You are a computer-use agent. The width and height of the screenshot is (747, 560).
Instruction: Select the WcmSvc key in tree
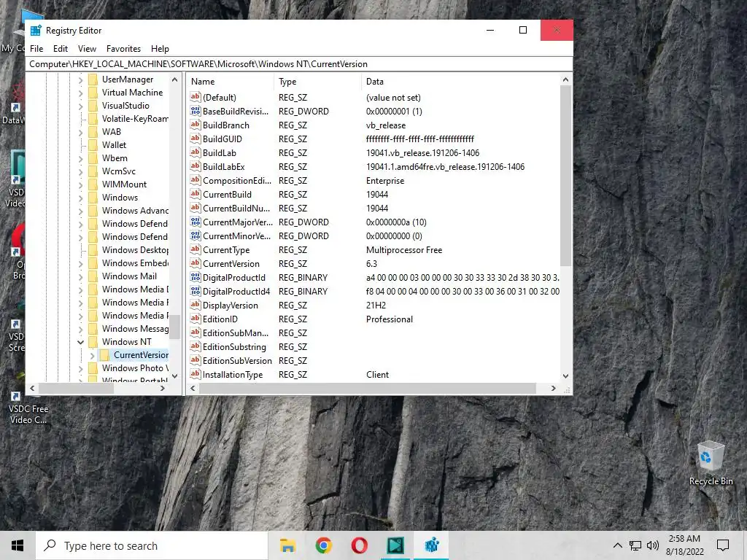tap(119, 171)
